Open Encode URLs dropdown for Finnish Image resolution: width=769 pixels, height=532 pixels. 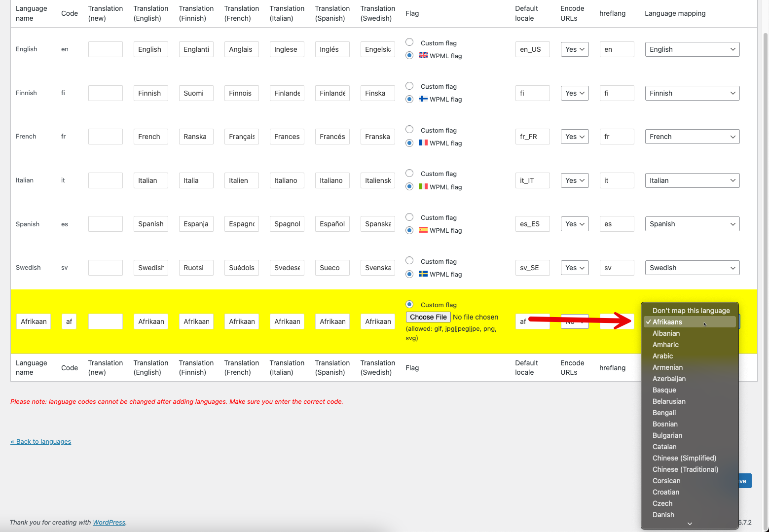point(575,93)
